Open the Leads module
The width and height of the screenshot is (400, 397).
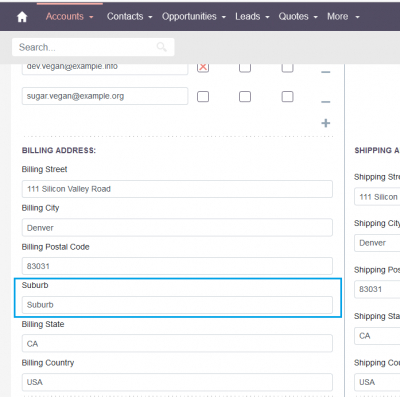(x=248, y=16)
